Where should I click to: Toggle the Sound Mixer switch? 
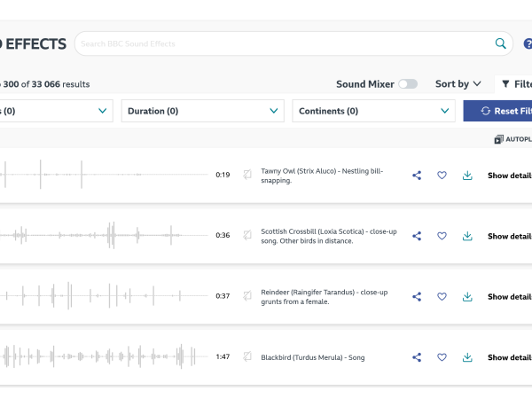point(408,84)
